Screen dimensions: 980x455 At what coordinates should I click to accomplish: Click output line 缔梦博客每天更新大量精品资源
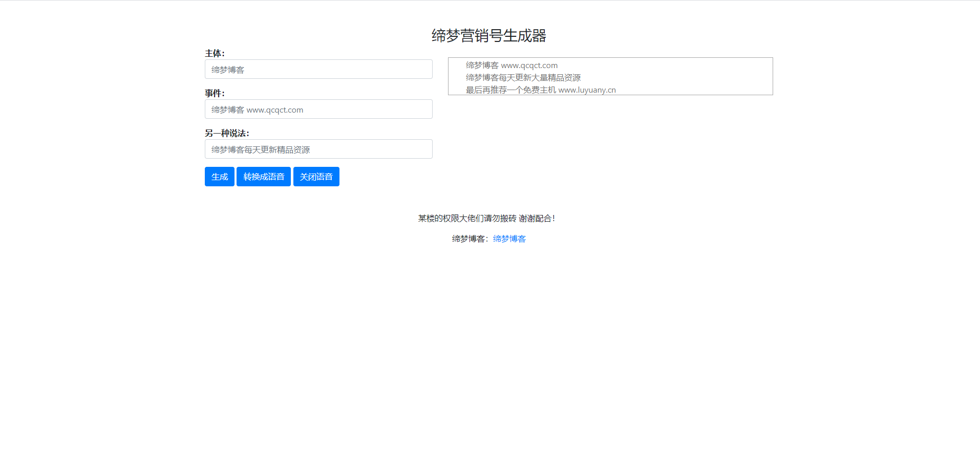click(x=523, y=77)
